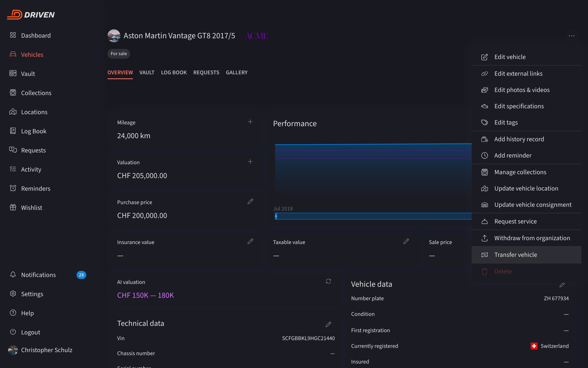Refresh the AI valuation
Viewport: 588px width, 368px height.
click(x=328, y=281)
